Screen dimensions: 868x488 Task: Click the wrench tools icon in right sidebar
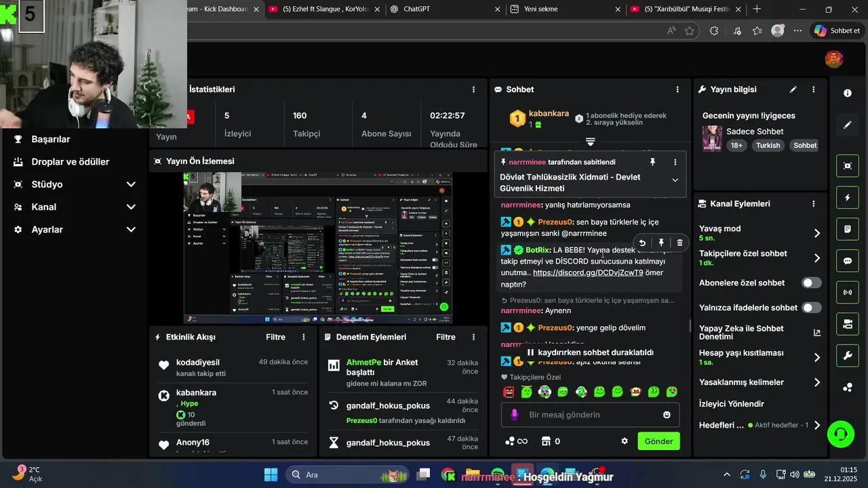click(x=847, y=356)
